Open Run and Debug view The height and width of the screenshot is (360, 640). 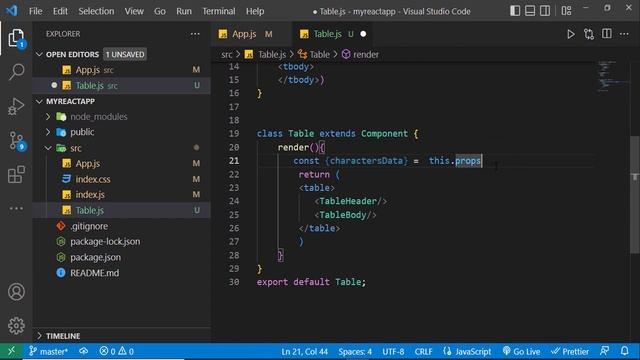(x=16, y=106)
